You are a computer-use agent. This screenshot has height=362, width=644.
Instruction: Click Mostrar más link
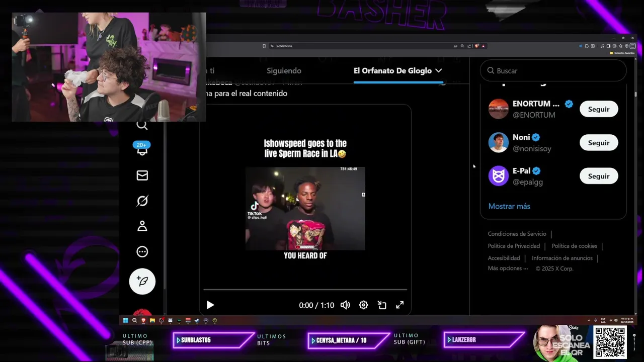tap(509, 206)
